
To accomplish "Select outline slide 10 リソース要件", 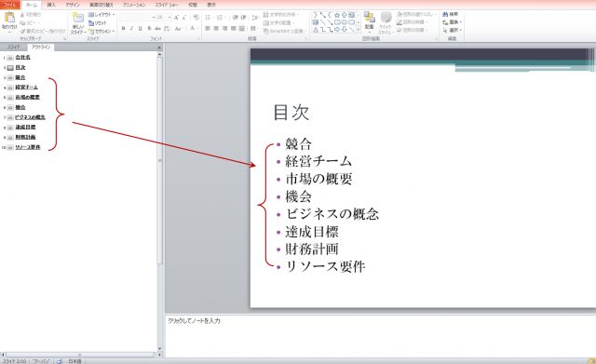I will [x=28, y=147].
